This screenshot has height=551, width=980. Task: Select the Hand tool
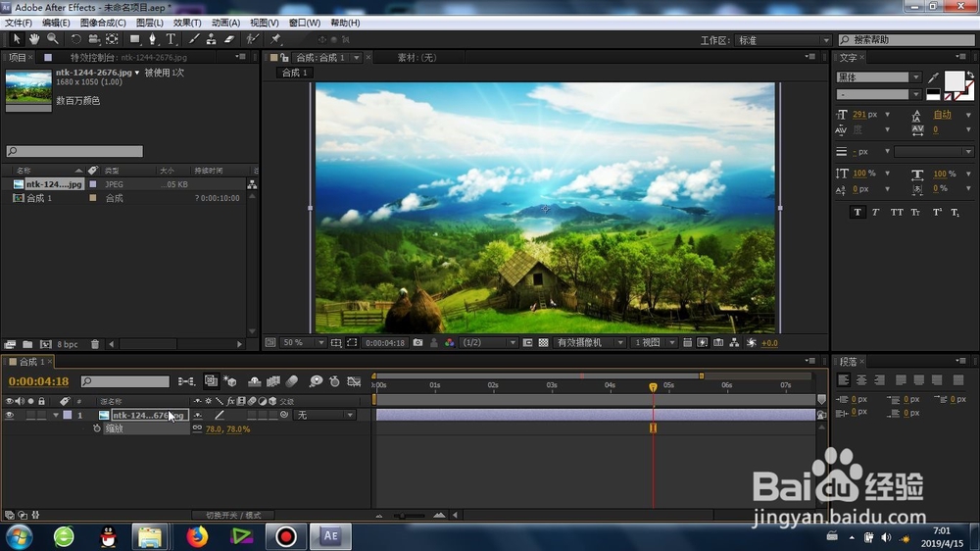click(34, 39)
